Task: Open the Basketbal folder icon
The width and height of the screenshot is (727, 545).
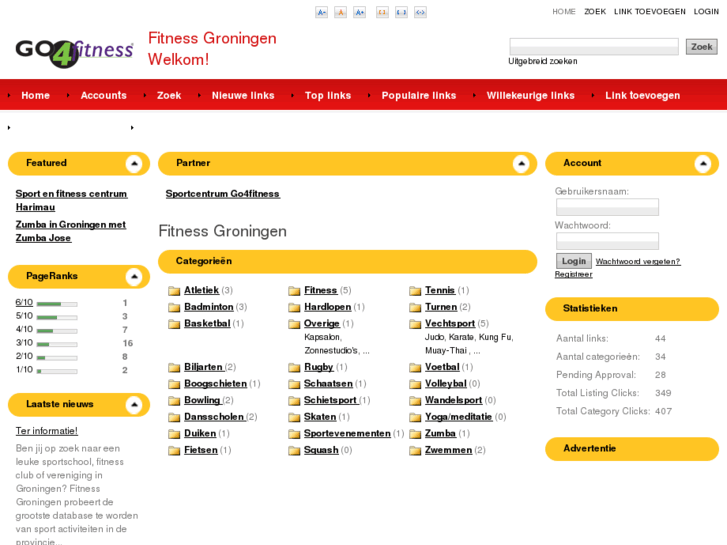Action: [x=174, y=324]
